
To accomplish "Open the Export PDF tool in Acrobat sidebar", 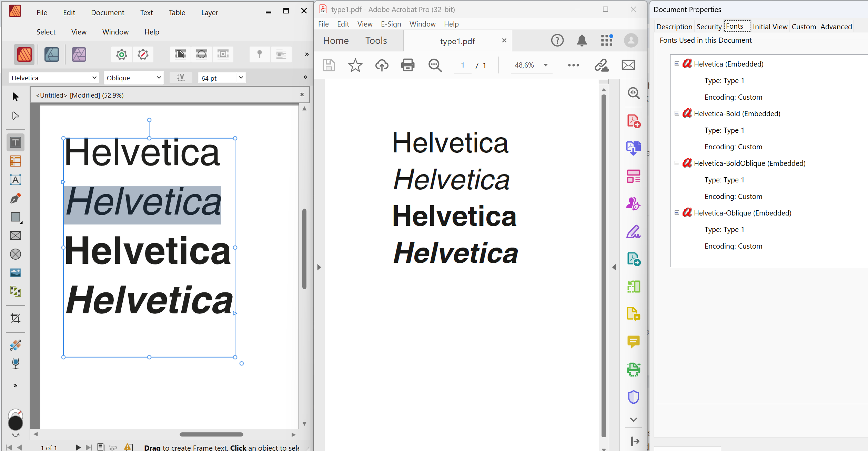I will [x=634, y=148].
